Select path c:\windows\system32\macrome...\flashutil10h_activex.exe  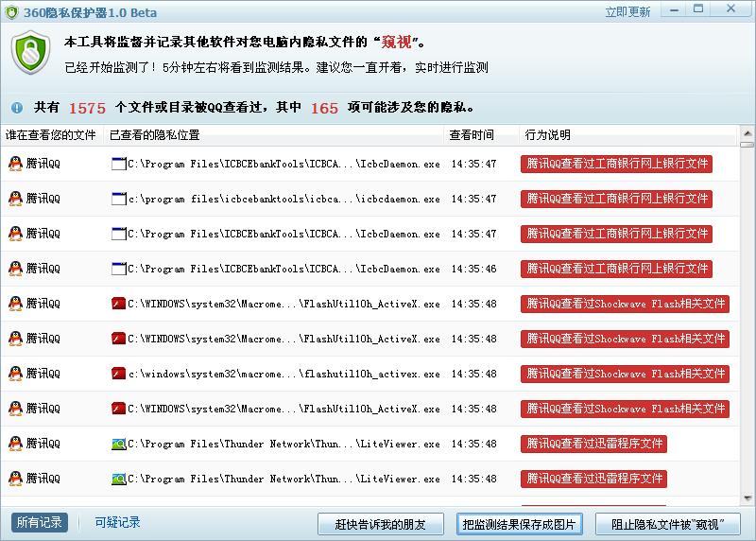pos(284,374)
